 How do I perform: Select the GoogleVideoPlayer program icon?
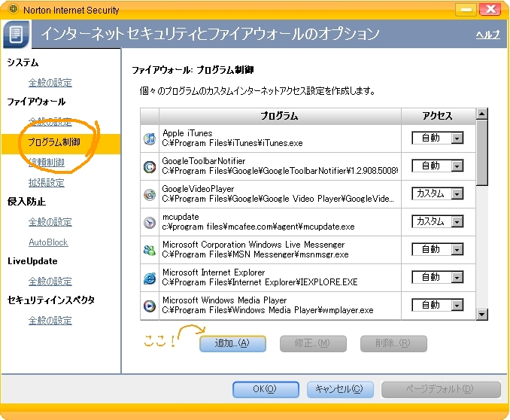(x=149, y=194)
